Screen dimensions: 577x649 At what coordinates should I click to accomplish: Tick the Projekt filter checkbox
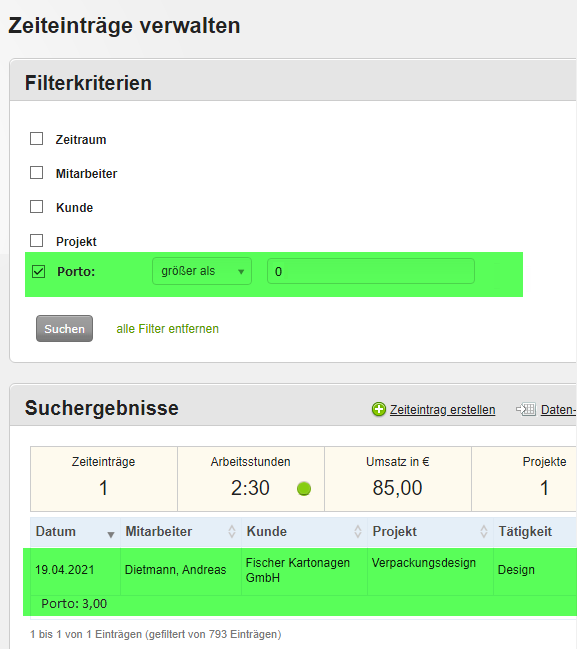36,240
